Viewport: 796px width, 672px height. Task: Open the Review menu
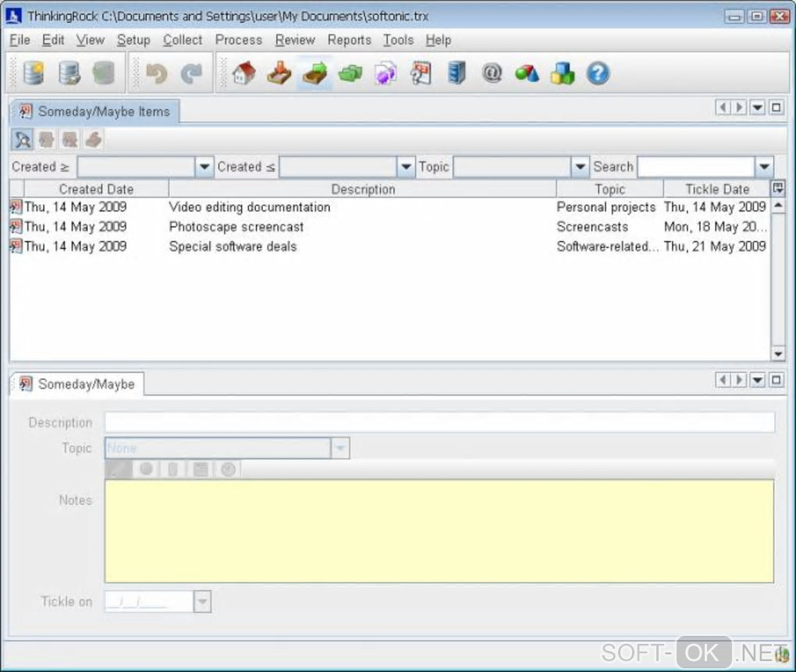pyautogui.click(x=295, y=40)
